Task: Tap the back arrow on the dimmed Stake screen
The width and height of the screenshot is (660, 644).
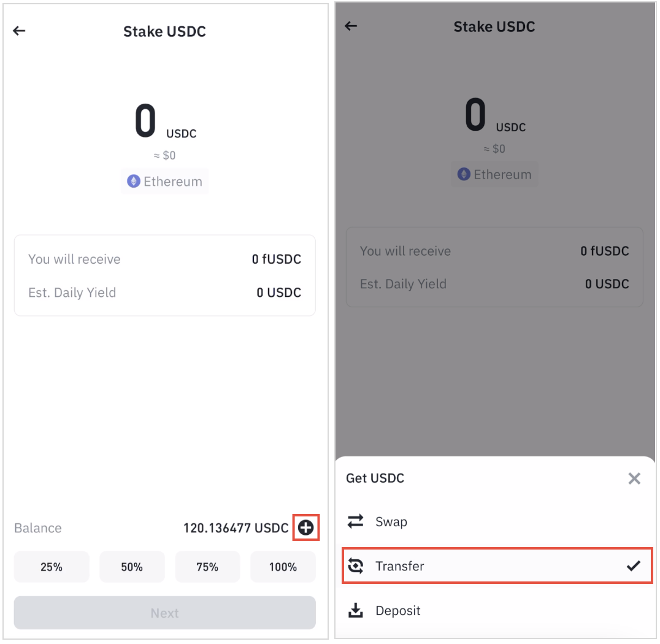Action: point(349,26)
